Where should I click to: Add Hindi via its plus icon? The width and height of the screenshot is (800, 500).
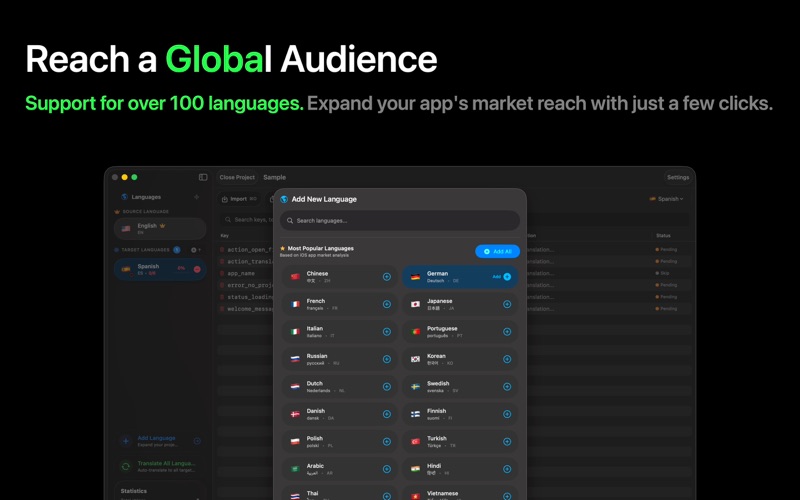(507, 469)
